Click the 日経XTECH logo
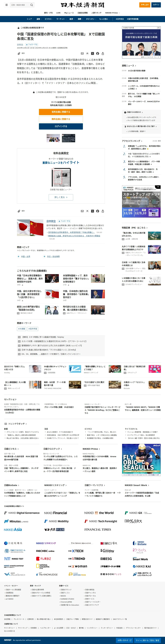The width and height of the screenshot is (165, 644). pos(76,551)
